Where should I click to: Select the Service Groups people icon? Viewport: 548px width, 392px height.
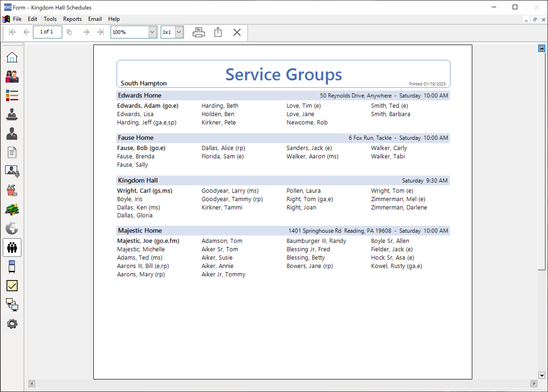coord(12,247)
